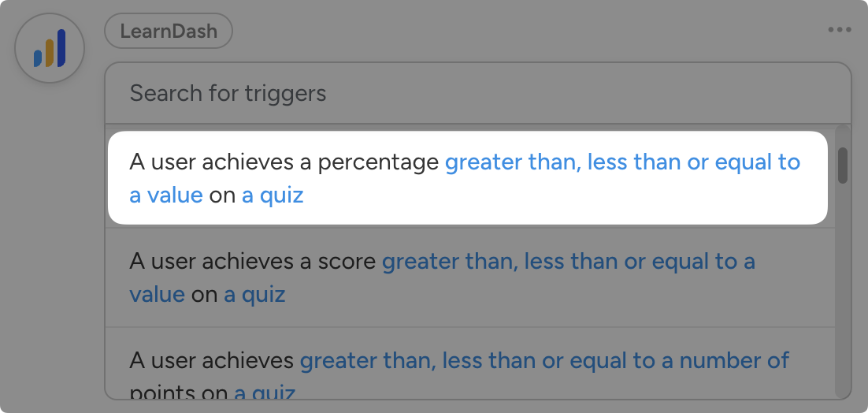Click the percentage trigger's comparison value link

pyautogui.click(x=622, y=162)
